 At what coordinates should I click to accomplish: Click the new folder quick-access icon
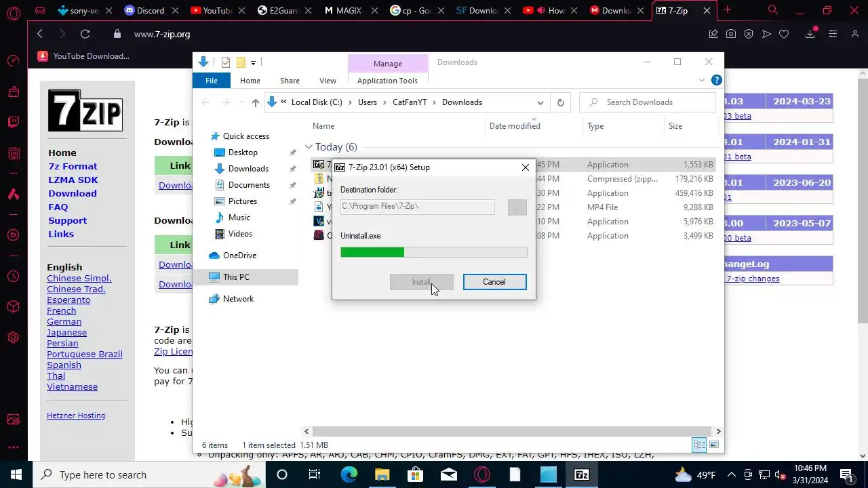tap(240, 62)
